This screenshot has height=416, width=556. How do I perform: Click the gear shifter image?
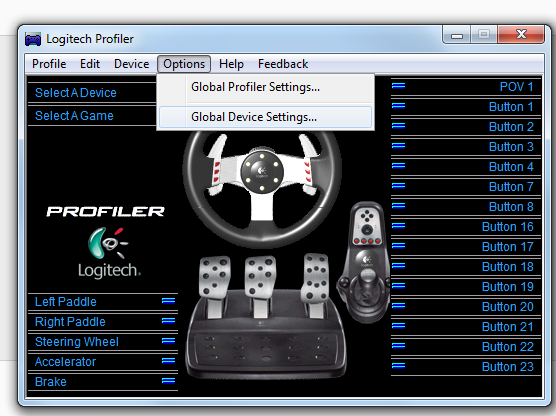click(x=363, y=262)
